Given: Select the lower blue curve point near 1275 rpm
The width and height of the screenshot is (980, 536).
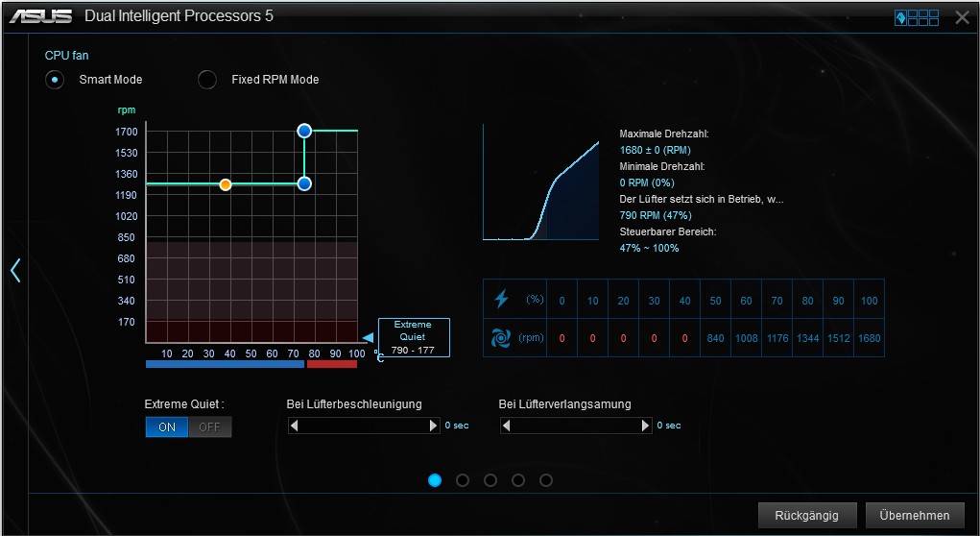Looking at the screenshot, I should click(x=304, y=183).
